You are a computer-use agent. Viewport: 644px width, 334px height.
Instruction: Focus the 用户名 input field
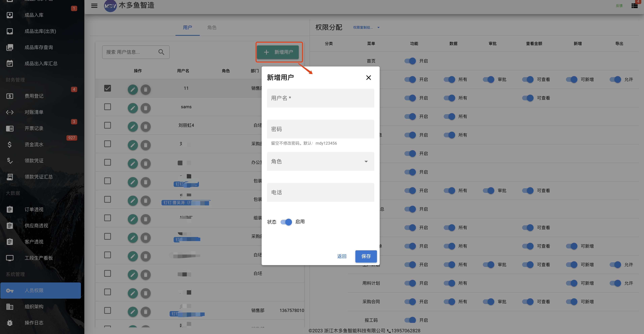pos(320,98)
